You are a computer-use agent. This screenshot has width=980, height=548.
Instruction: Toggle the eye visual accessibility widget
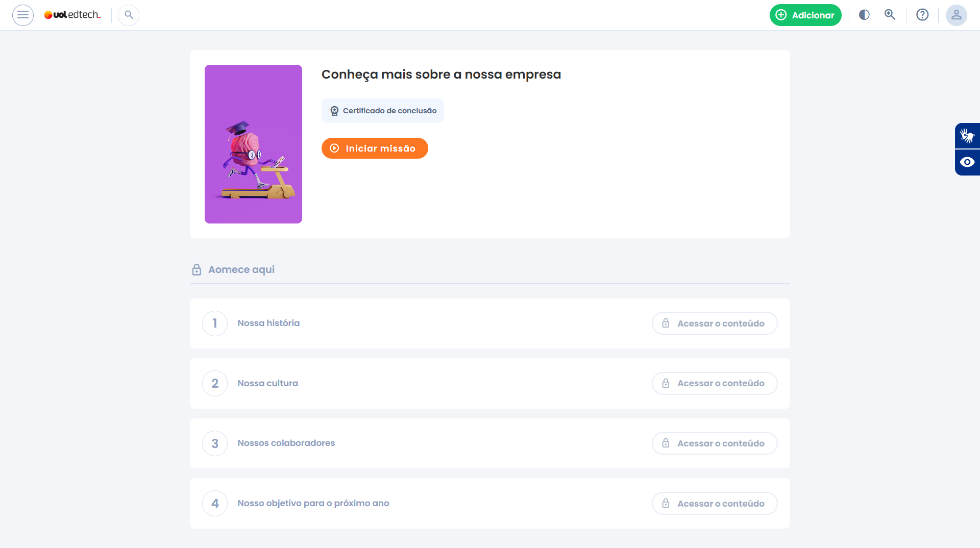click(x=967, y=162)
